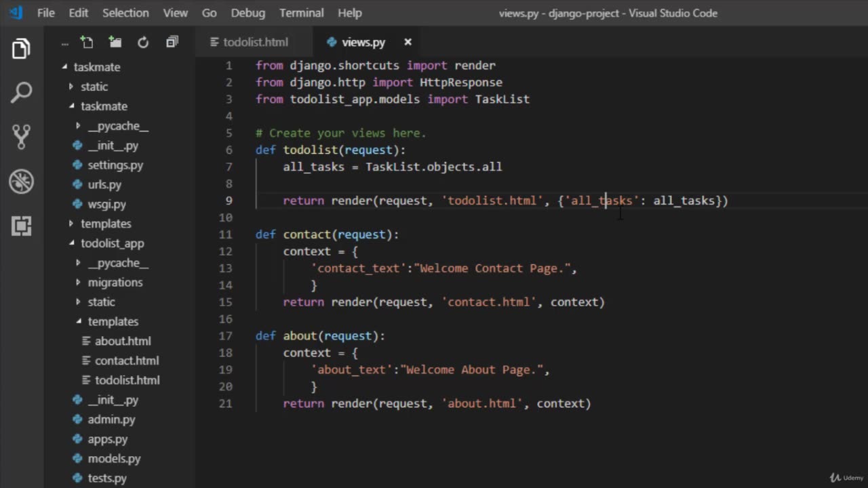Refresh the explorer file tree

click(143, 42)
